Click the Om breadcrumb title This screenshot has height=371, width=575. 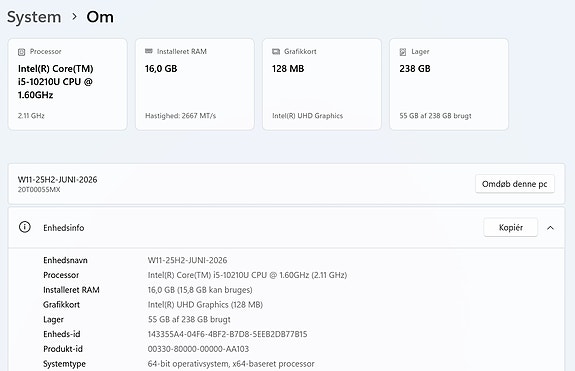tap(100, 17)
